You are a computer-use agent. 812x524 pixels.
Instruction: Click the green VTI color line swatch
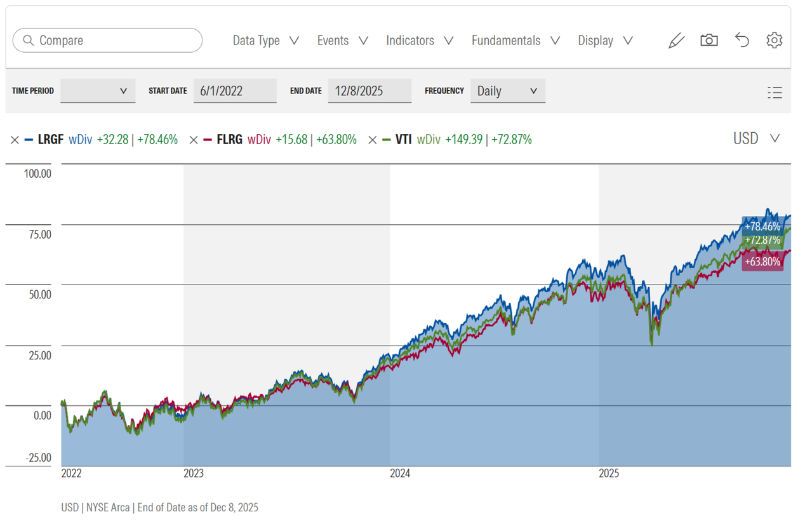387,140
